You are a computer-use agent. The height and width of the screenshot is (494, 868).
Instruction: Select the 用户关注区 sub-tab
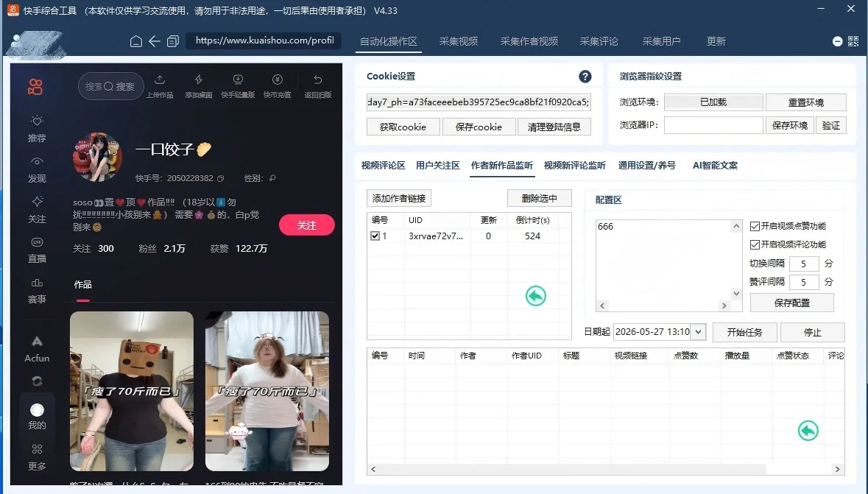[438, 166]
